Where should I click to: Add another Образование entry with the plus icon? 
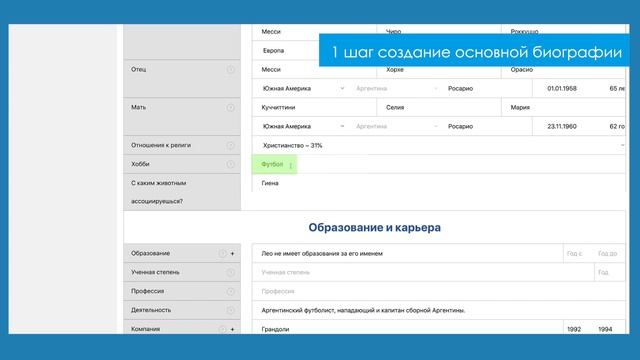(233, 253)
